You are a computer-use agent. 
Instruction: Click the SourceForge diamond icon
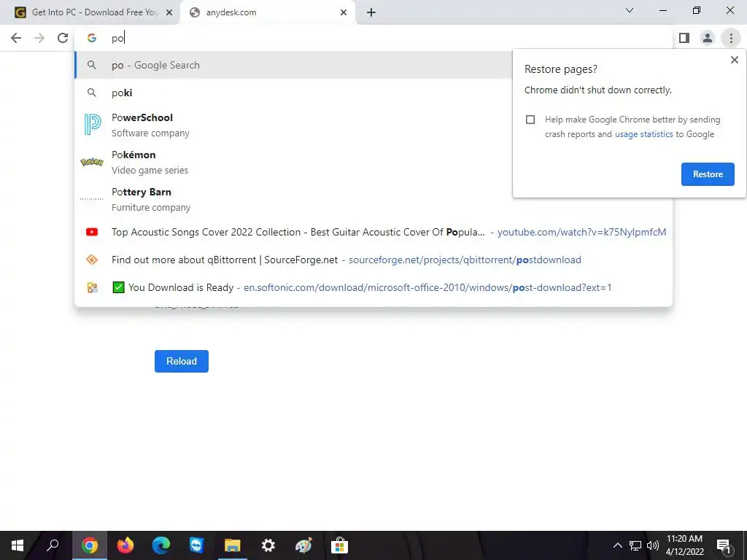(91, 260)
